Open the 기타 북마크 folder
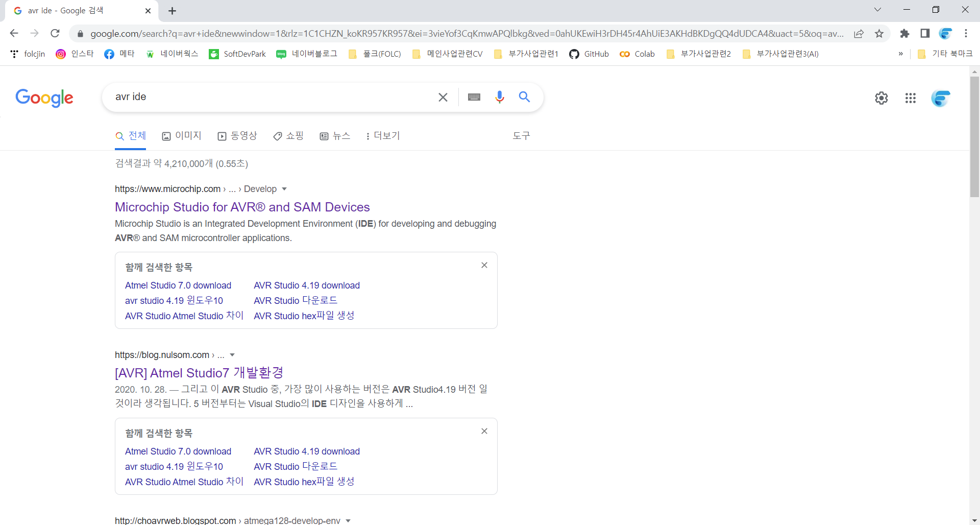This screenshot has width=980, height=525. pos(945,54)
